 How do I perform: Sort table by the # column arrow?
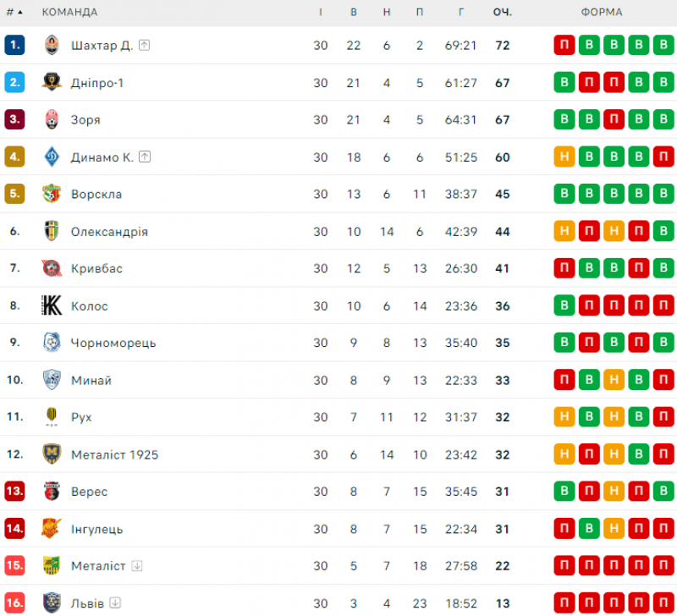20,13
